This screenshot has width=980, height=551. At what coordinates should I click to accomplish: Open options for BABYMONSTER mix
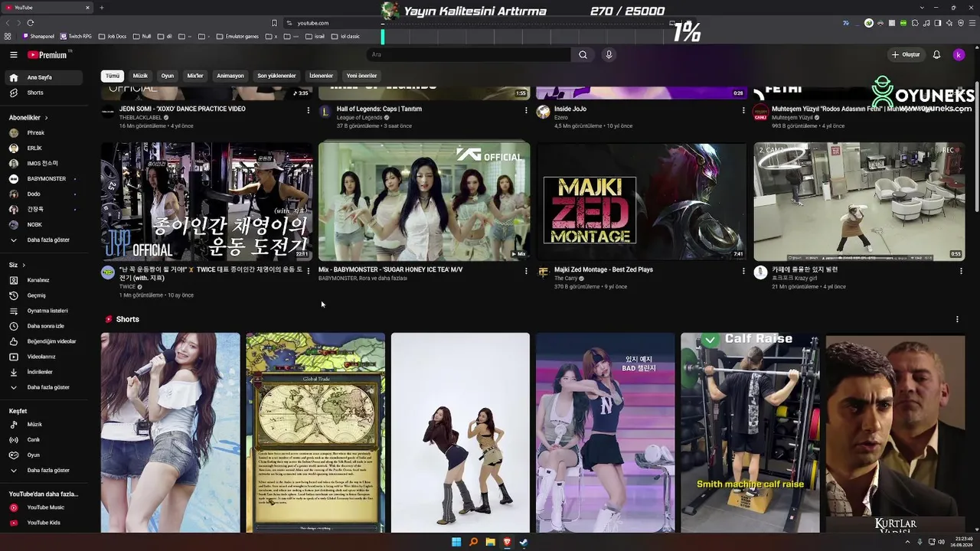(x=526, y=271)
